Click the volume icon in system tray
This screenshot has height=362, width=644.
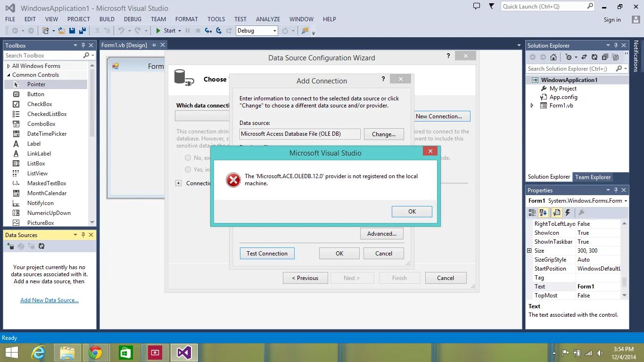tap(600, 353)
